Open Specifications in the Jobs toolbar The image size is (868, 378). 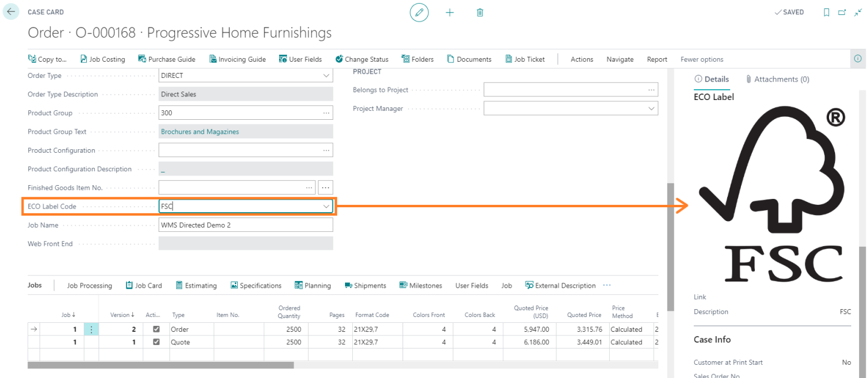click(x=256, y=285)
